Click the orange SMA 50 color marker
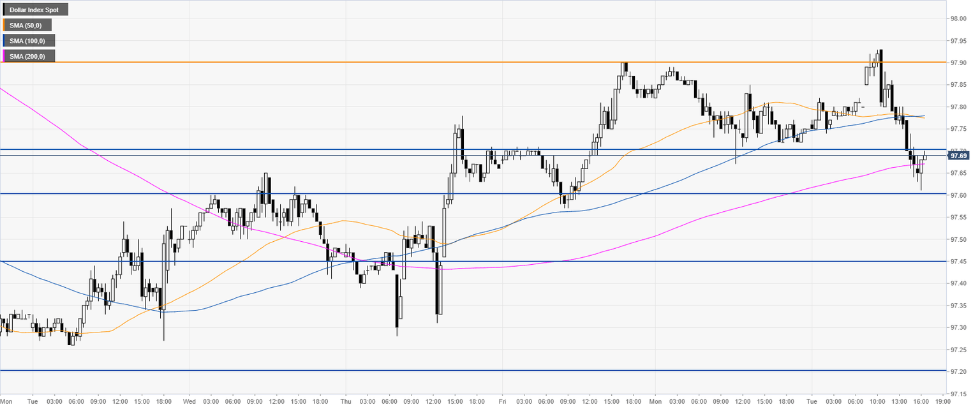 tap(4, 25)
